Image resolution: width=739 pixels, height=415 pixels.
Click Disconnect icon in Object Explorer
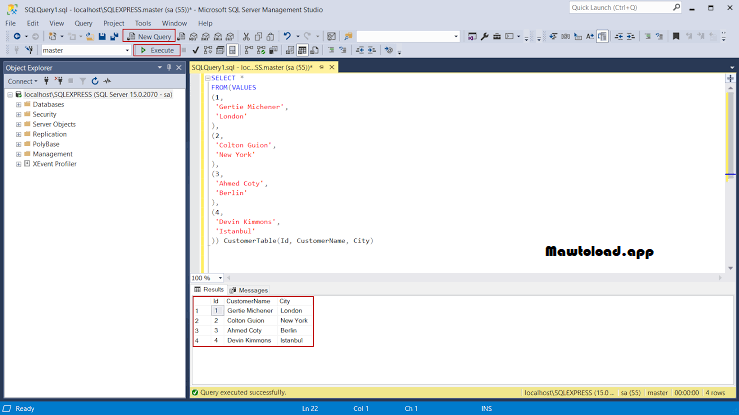pos(58,81)
